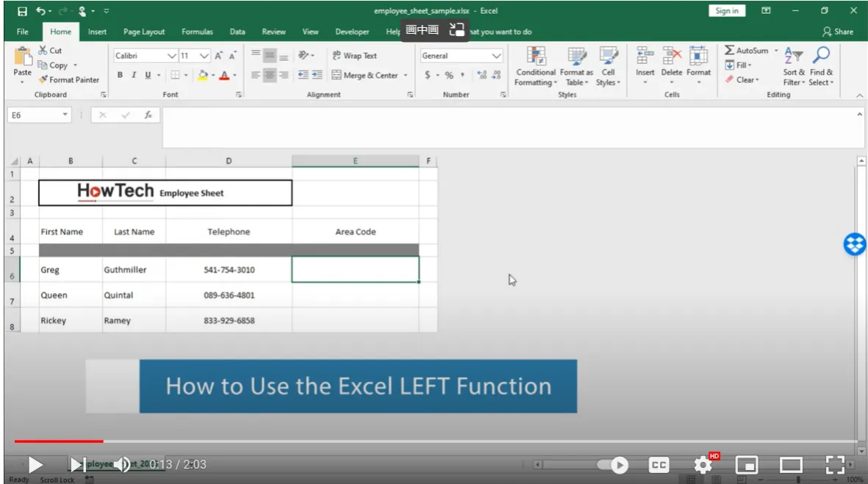This screenshot has height=484, width=868.
Task: Open Sort & Filter options
Action: (794, 66)
